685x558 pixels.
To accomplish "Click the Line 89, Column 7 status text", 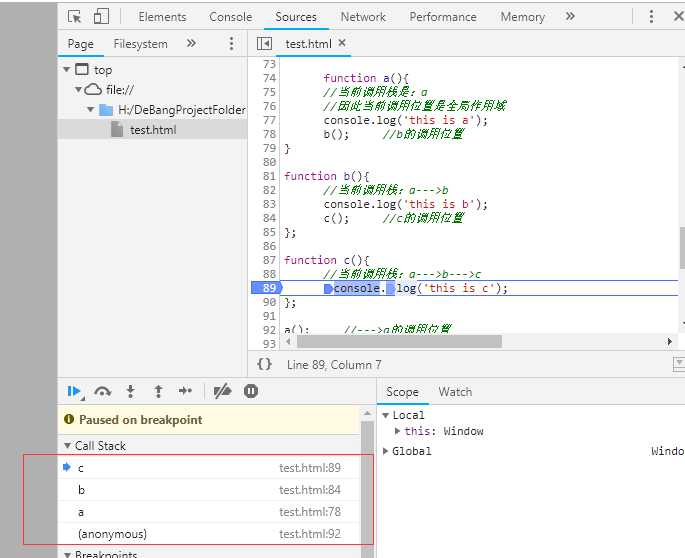I will pyautogui.click(x=334, y=365).
